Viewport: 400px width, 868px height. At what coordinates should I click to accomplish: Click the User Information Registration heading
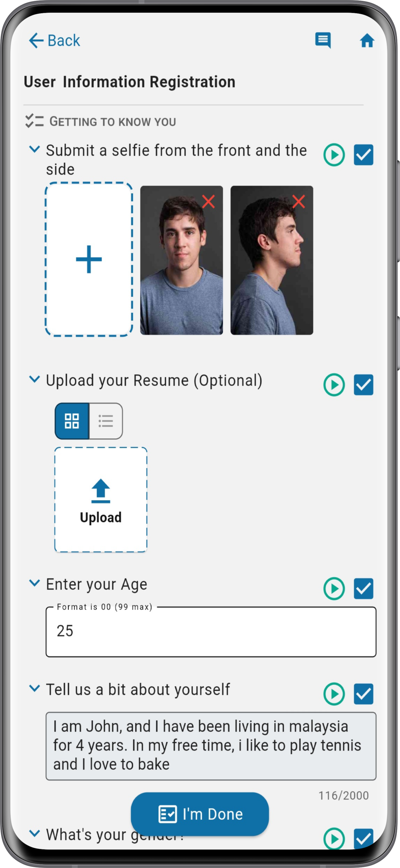tap(130, 82)
